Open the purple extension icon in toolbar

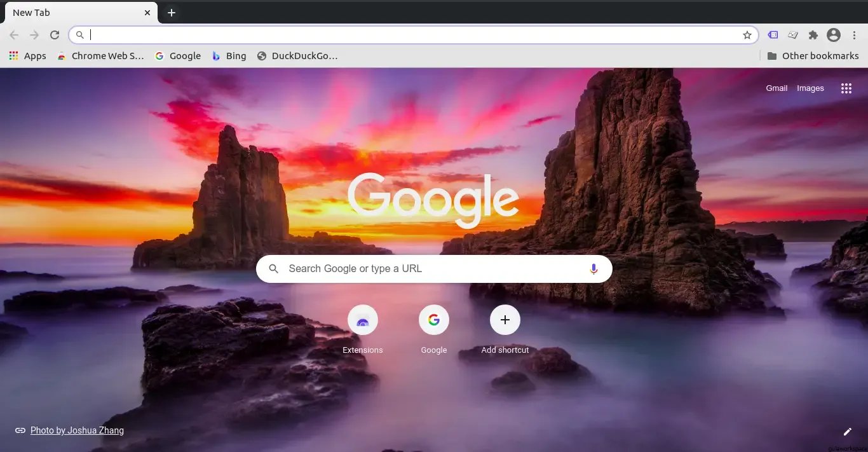tap(773, 35)
